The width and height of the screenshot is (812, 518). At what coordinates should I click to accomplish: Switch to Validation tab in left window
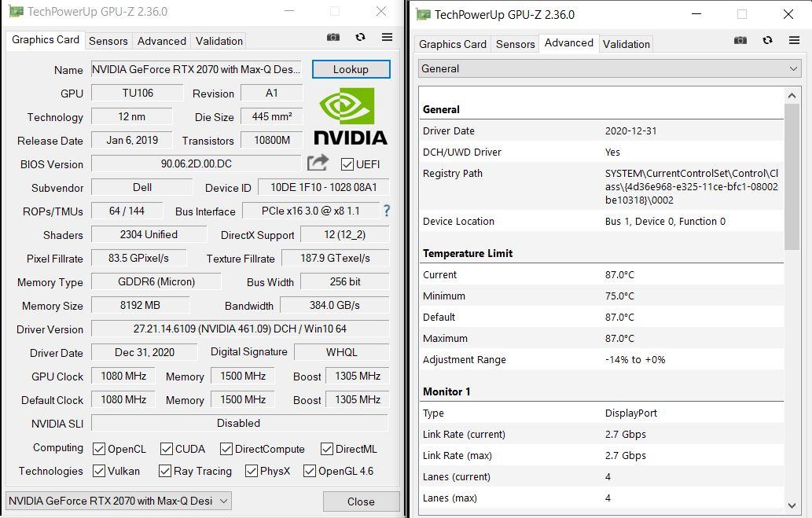(219, 41)
